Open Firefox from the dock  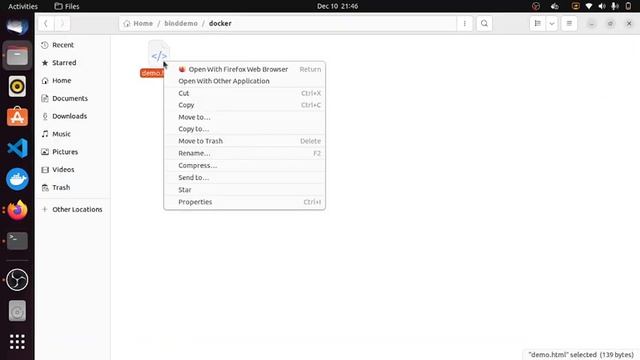tap(17, 210)
